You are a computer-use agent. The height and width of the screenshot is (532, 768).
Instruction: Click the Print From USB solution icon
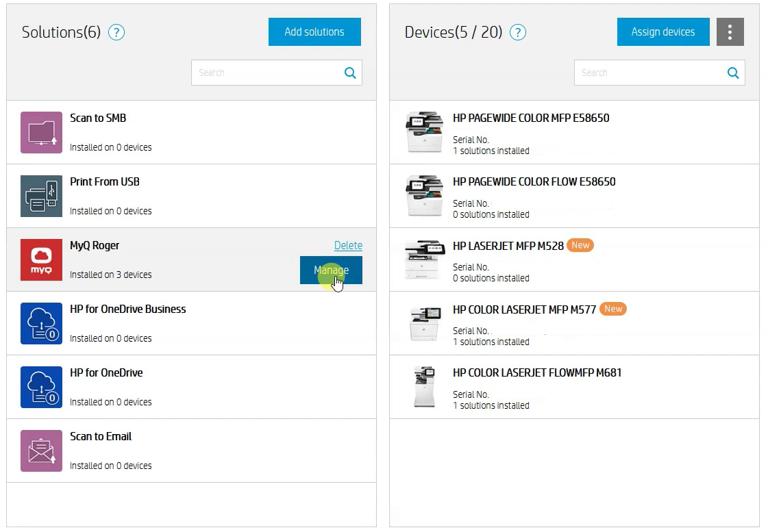41,196
